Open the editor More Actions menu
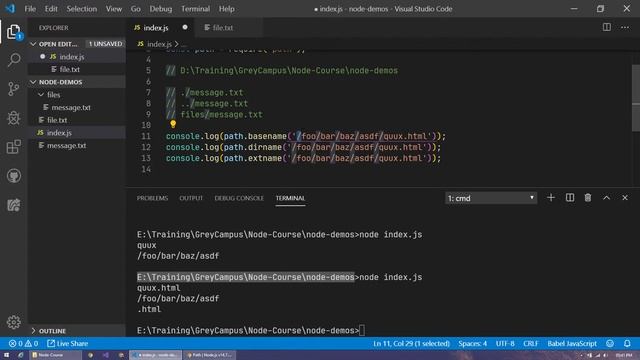The height and width of the screenshot is (360, 640). [625, 27]
